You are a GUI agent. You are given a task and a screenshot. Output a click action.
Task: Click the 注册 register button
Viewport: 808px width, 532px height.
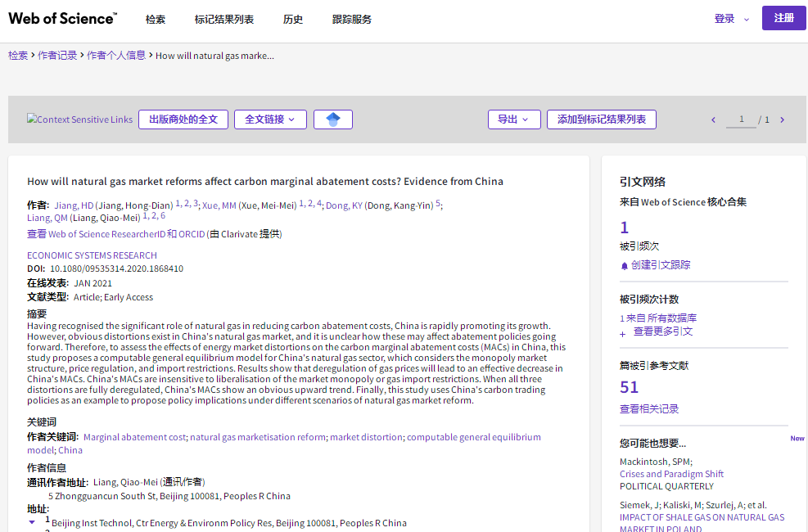click(783, 17)
